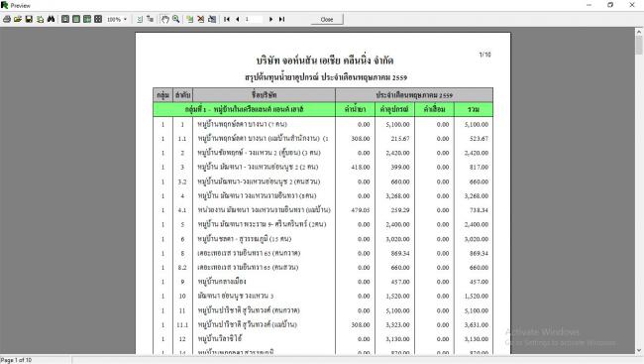Click the green group 1 header row

tap(323, 109)
